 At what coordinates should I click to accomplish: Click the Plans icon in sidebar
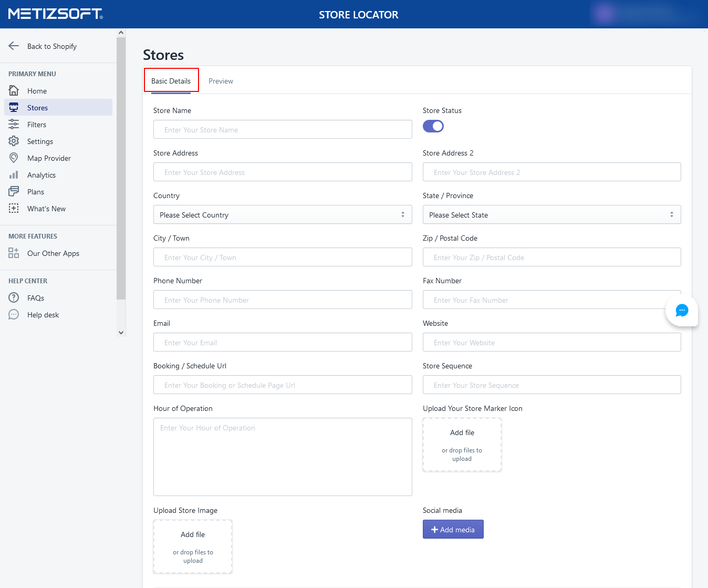pyautogui.click(x=14, y=192)
